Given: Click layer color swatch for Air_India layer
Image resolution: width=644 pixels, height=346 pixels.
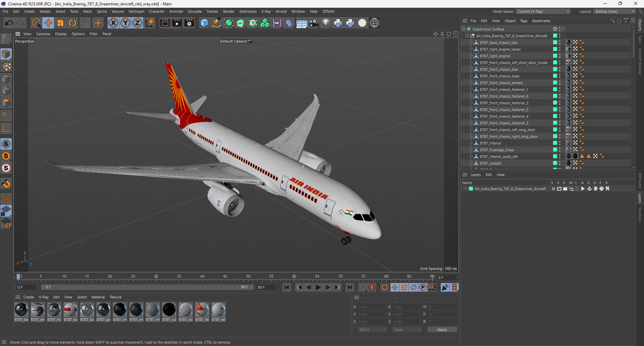Looking at the screenshot, I should pos(471,189).
